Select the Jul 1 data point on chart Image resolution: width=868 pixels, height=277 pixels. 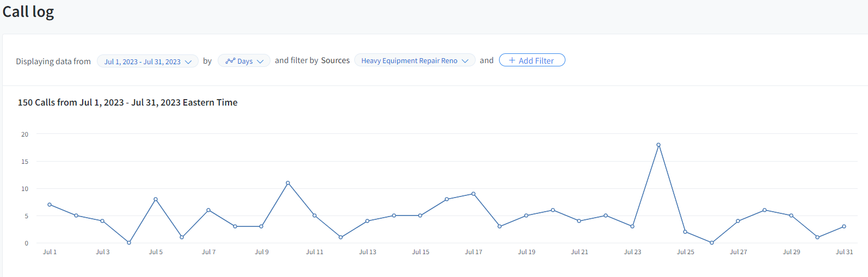click(x=50, y=205)
